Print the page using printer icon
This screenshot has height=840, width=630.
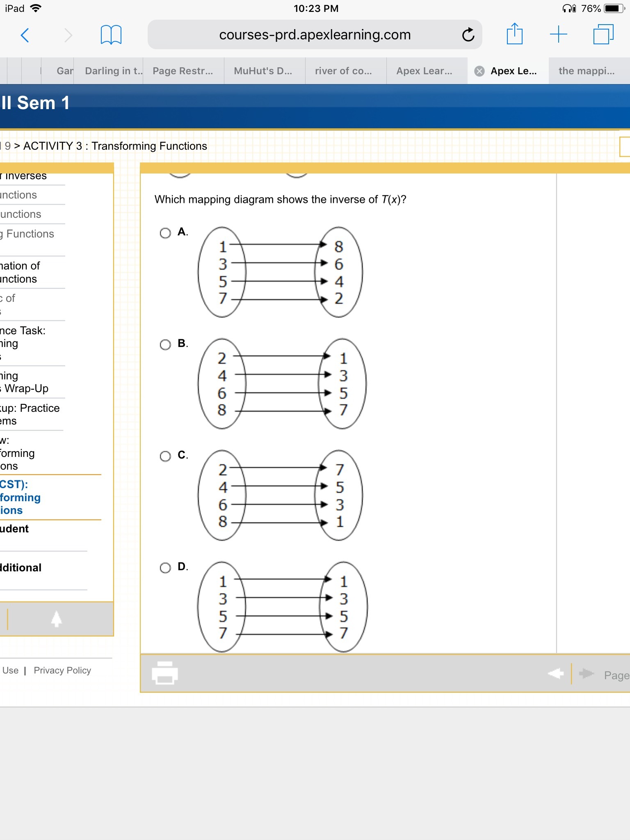[x=165, y=673]
